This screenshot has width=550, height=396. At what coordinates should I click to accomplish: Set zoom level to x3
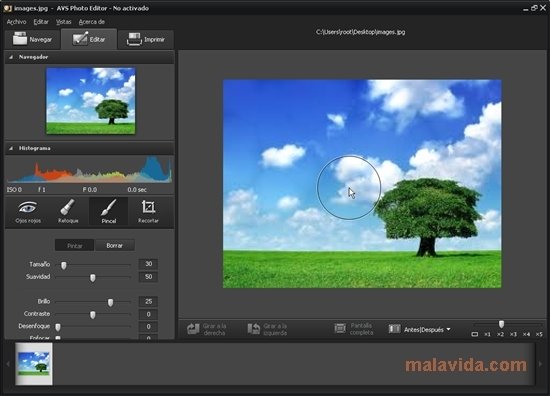pyautogui.click(x=513, y=334)
